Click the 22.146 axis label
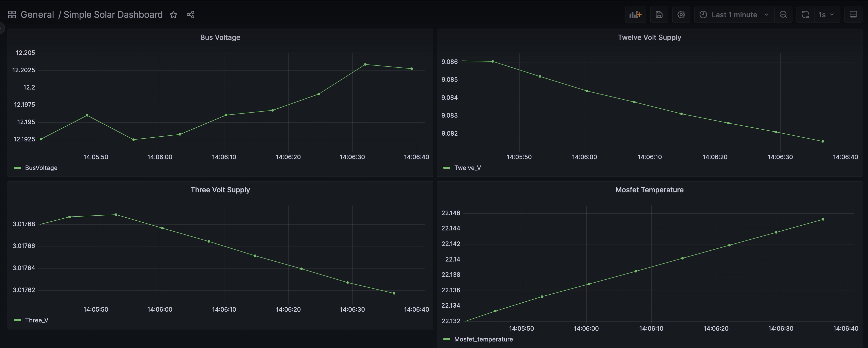 click(451, 213)
